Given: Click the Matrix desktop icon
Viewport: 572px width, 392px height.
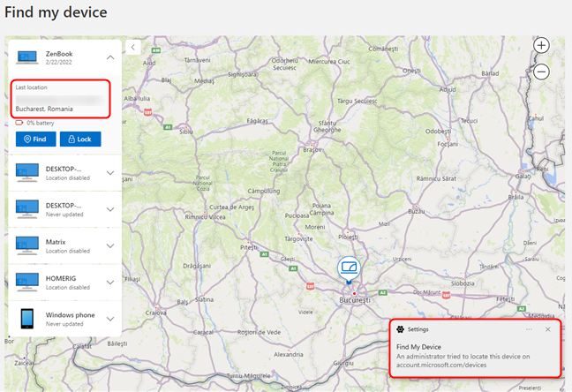Looking at the screenshot, I should pyautogui.click(x=27, y=245).
